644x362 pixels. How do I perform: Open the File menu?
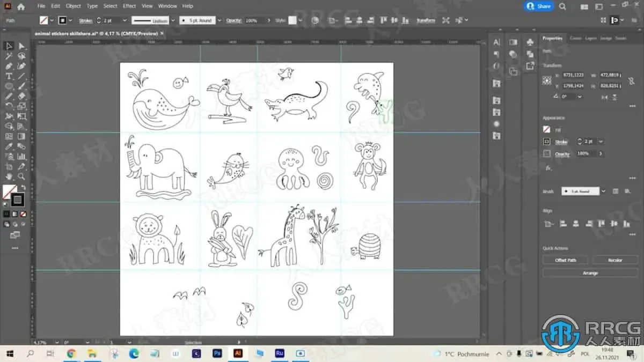41,6
